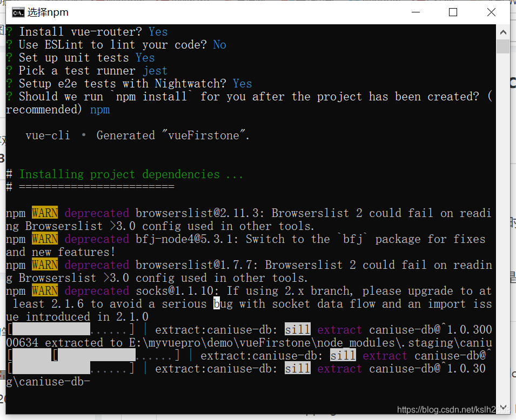This screenshot has height=420, width=516.
Task: Click the cmd icon in the title bar
Action: (18, 13)
